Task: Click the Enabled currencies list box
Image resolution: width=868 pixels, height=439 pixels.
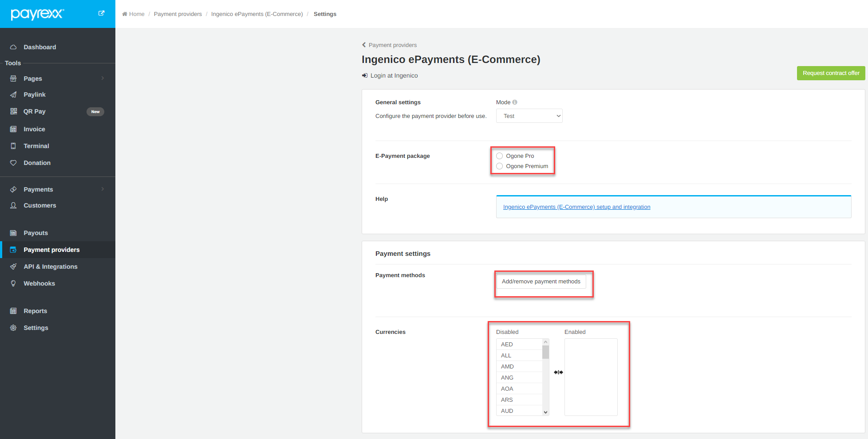Action: (x=591, y=377)
